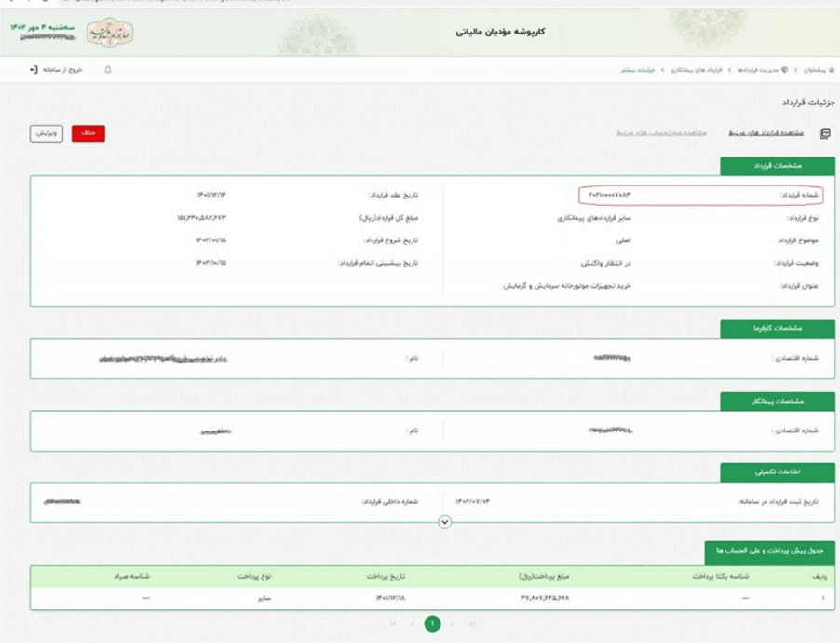Go to the previous pagination page
840x643 pixels.
(413, 624)
